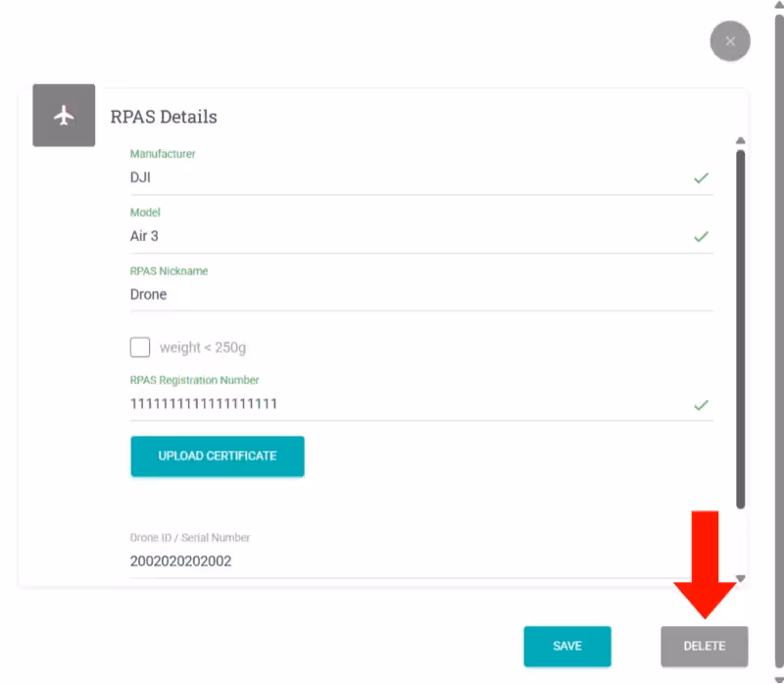Click the red arrow pointing to Delete
This screenshot has height=684, width=784.
click(705, 563)
